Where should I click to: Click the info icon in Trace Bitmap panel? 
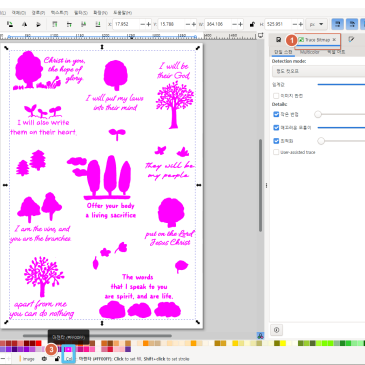(x=276, y=330)
